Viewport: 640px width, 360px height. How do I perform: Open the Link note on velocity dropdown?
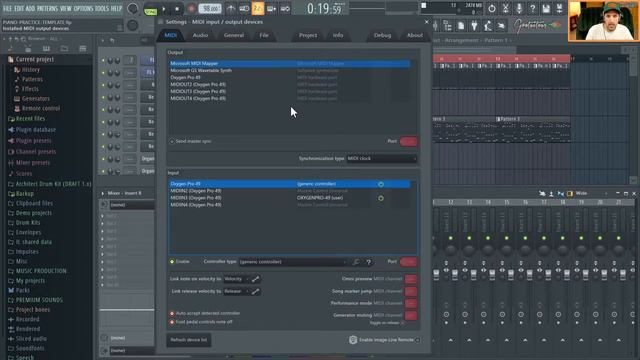236,279
